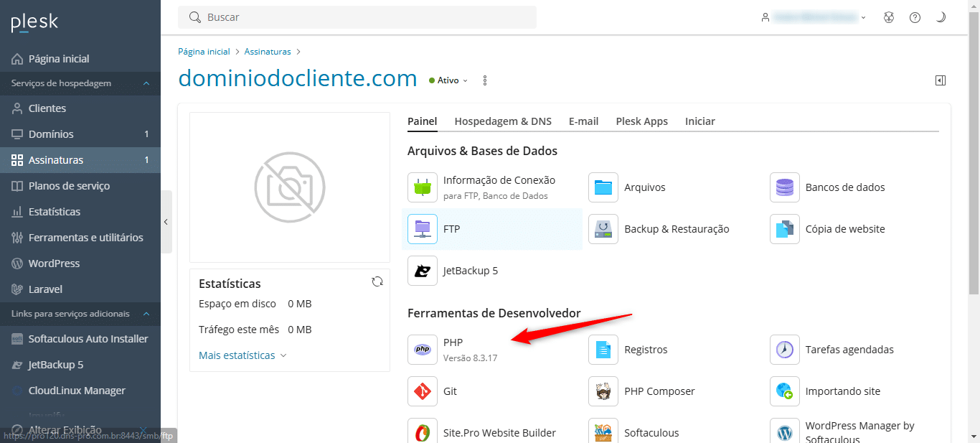Open Softaculous Auto Installer in sidebar
Viewport: 980px width, 443px height.
pyautogui.click(x=80, y=339)
